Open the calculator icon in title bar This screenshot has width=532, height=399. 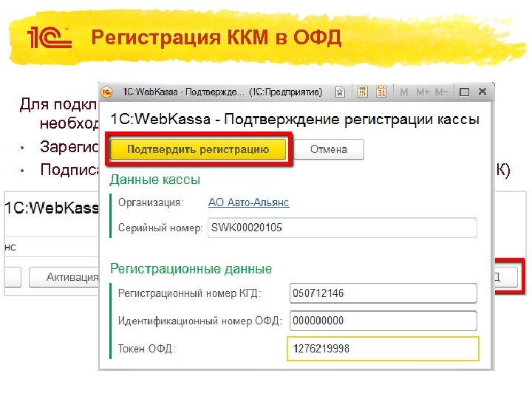(362, 92)
